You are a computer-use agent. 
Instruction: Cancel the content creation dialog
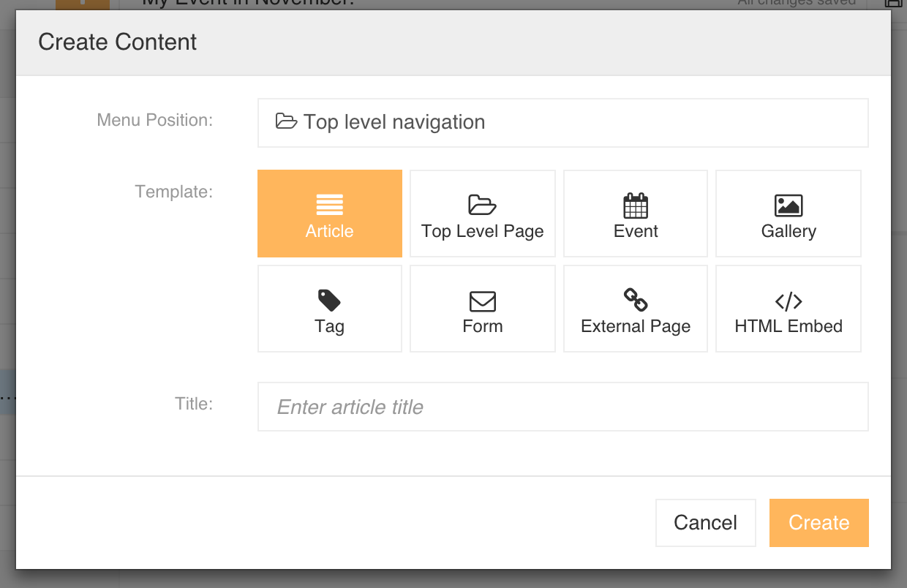[x=704, y=522]
